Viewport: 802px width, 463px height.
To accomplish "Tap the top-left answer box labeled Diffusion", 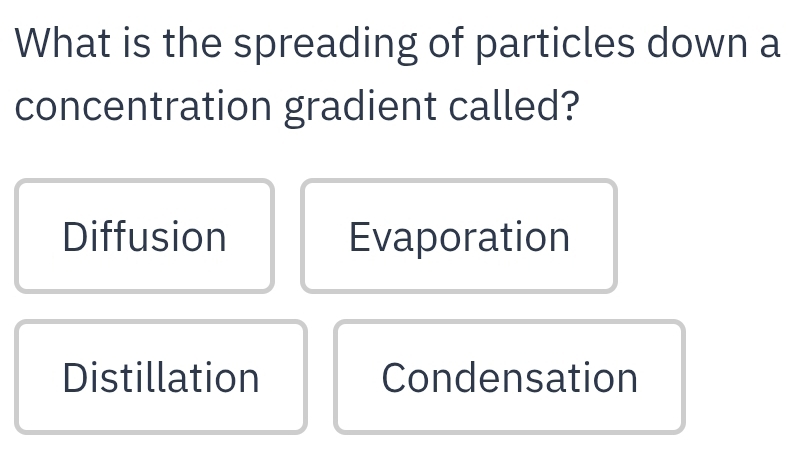I will [x=144, y=236].
